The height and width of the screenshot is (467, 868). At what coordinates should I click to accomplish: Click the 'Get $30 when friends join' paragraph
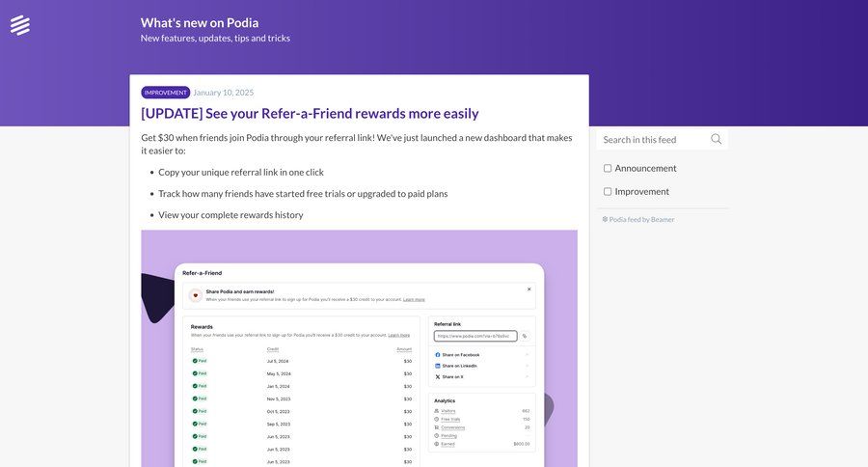[x=357, y=144]
